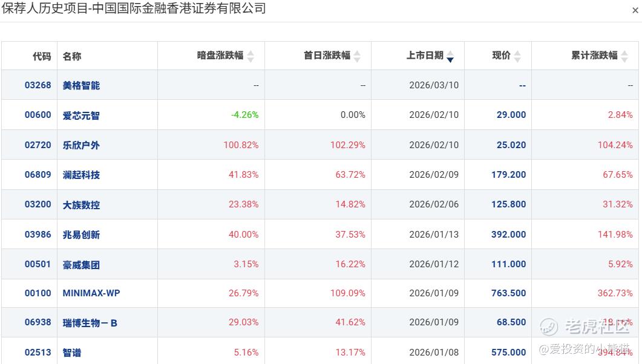Close the sponsor history dialog
Screen dimensions: 642x364
pyautogui.click(x=635, y=10)
